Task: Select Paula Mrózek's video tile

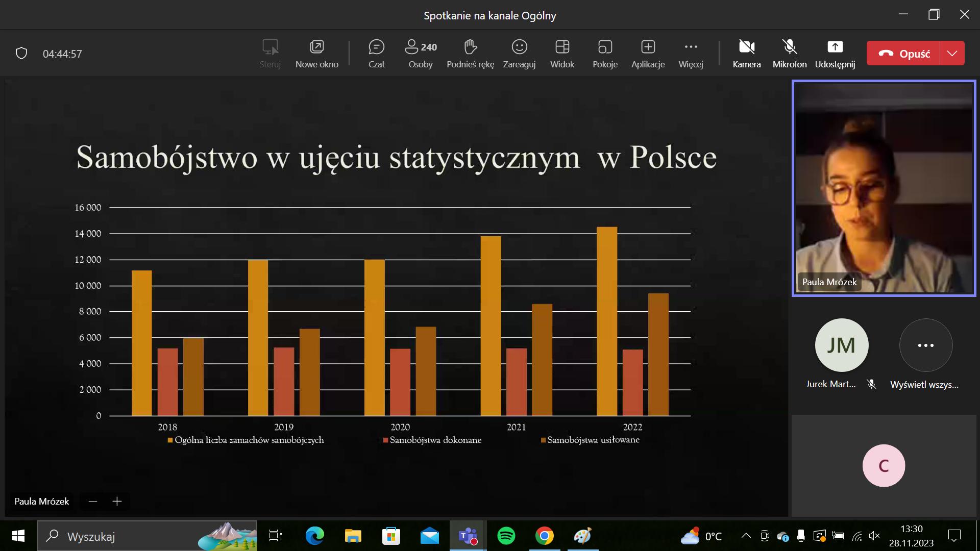Action: pyautogui.click(x=884, y=188)
